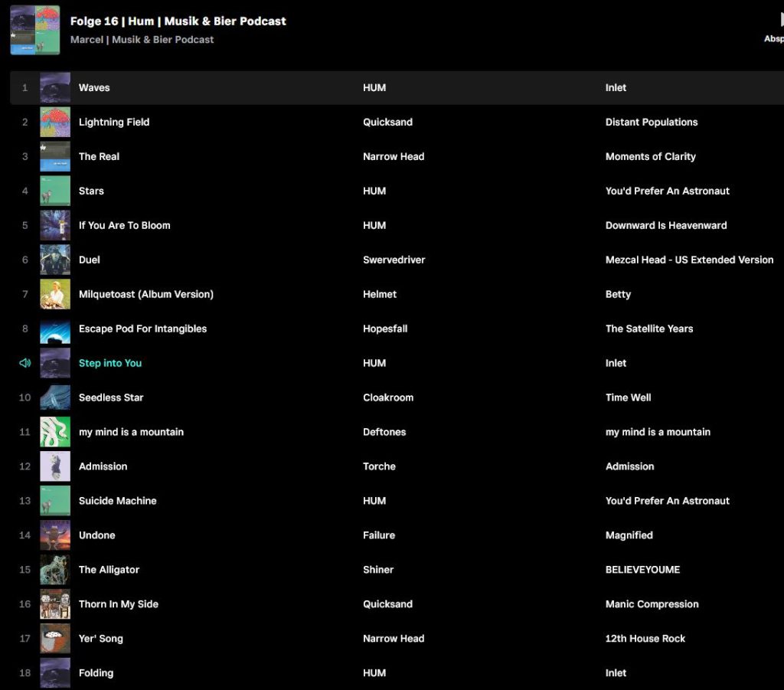Open the playlist cover art collage

click(35, 30)
